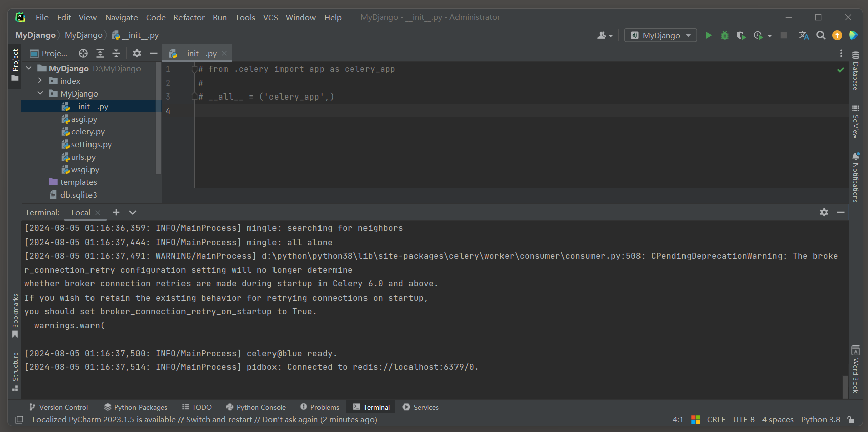Open the profiler run icon

pos(758,35)
